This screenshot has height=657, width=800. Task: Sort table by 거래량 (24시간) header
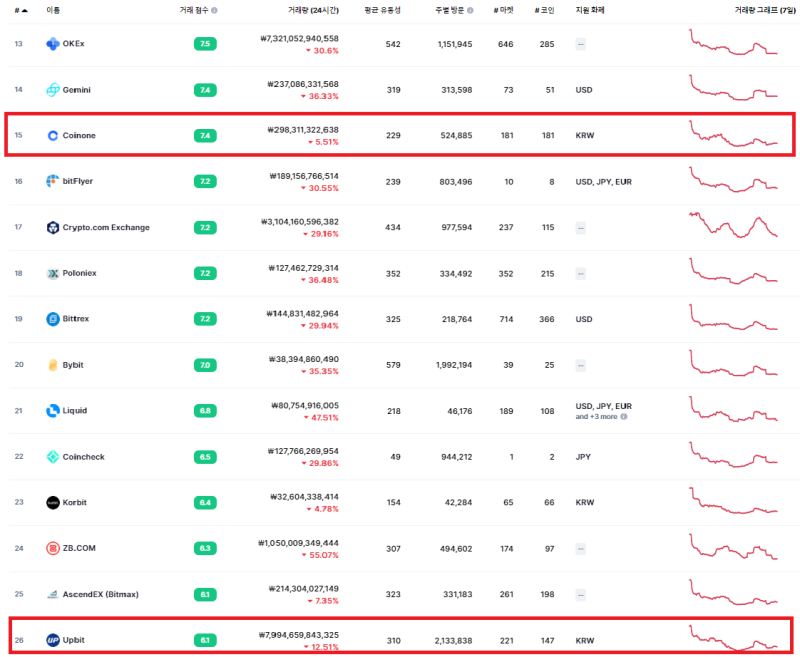tap(313, 10)
